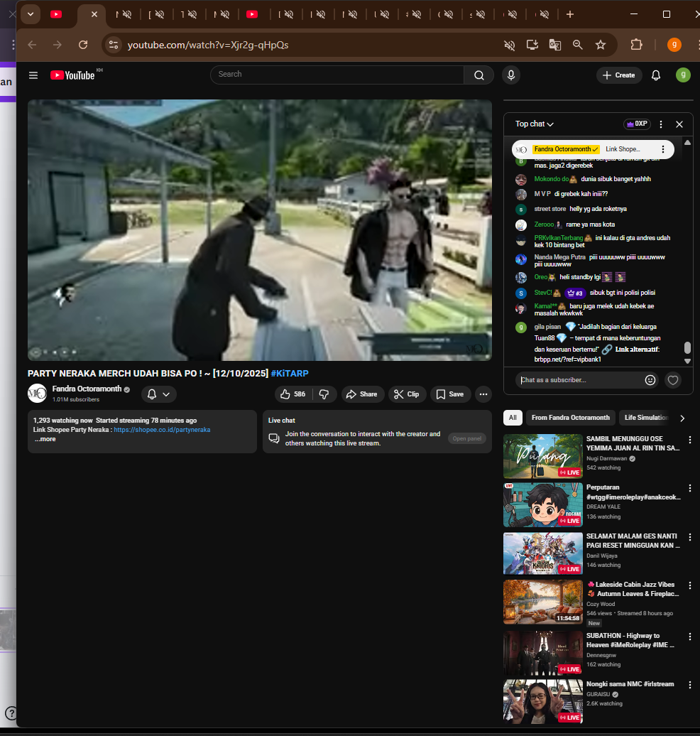
Task: Click the YouTube logo
Action: (72, 75)
